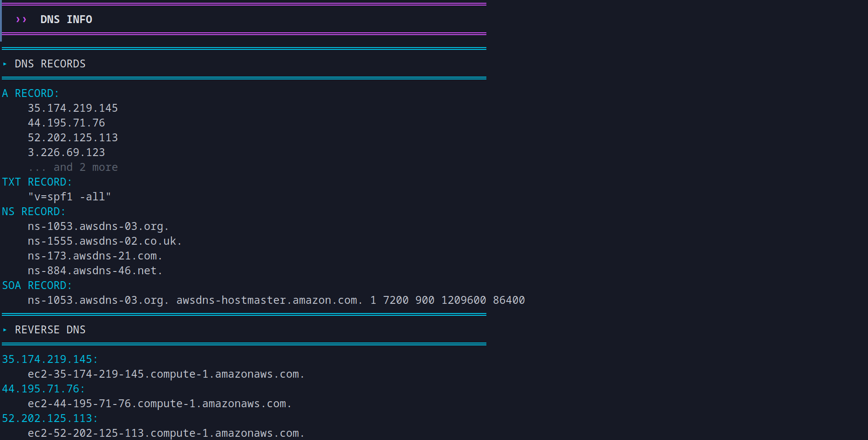Screen dimensions: 868x440
Task: Click the DNS INFO banner title
Action: point(66,19)
